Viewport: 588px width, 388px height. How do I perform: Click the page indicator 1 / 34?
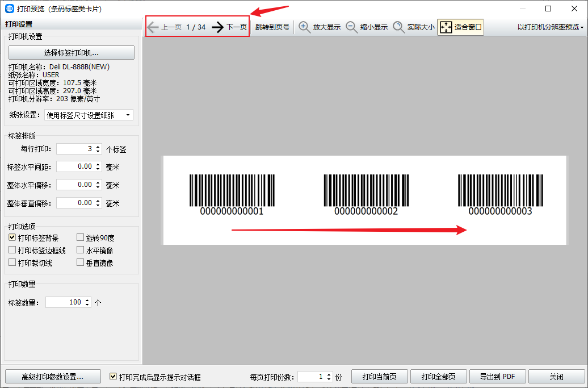coord(196,27)
